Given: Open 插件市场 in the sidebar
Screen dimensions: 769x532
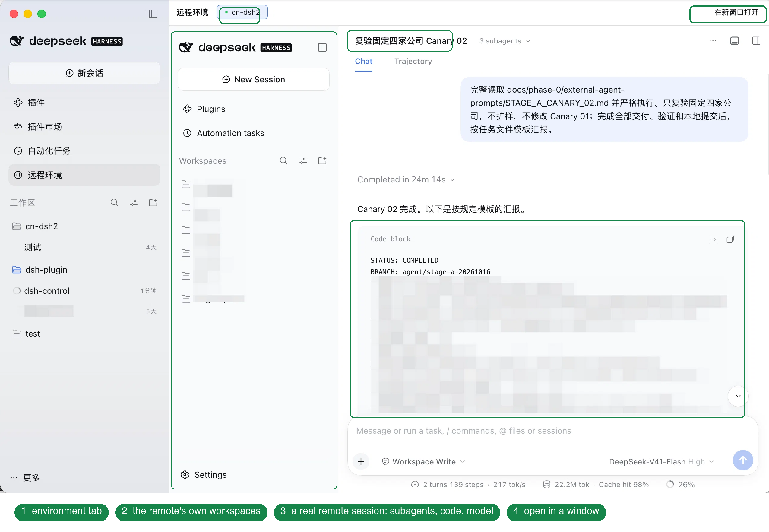Looking at the screenshot, I should click(x=84, y=127).
